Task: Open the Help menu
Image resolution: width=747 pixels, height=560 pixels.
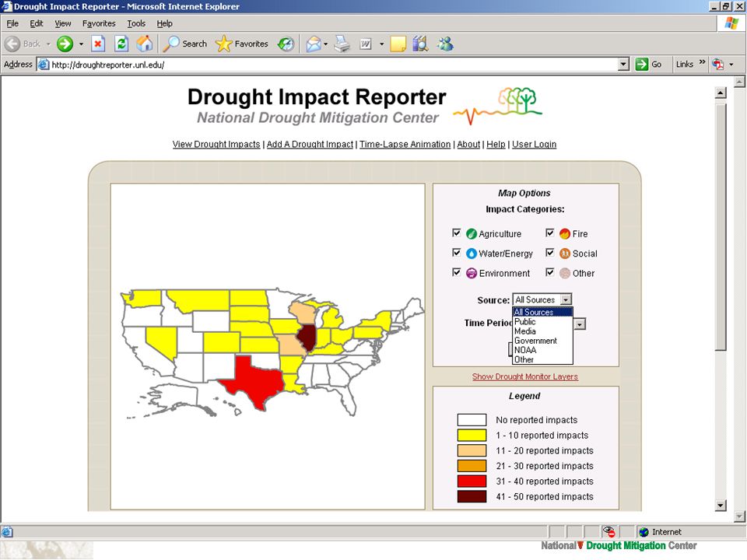Action: pos(164,23)
